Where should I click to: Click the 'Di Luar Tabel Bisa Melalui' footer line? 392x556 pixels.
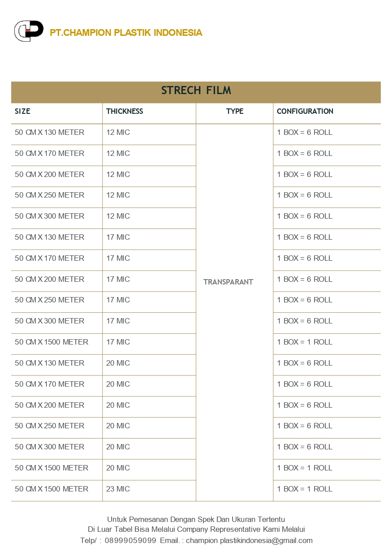pyautogui.click(x=196, y=530)
